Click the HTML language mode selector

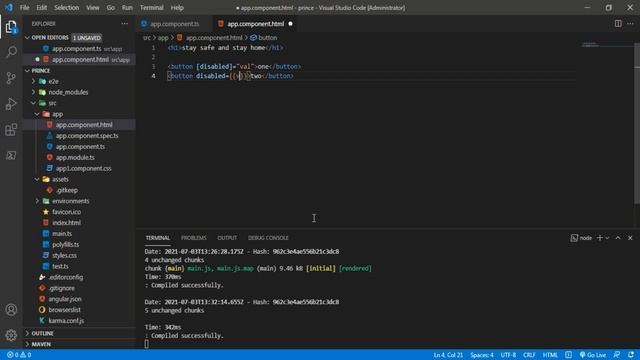[550, 355]
